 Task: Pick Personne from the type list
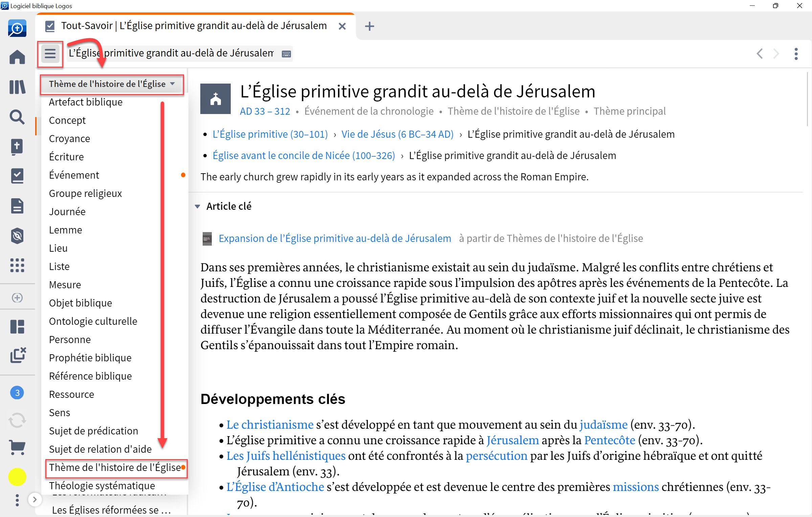pos(70,339)
